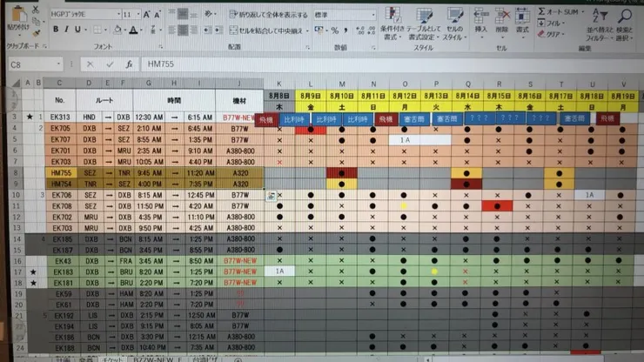
Task: Open the フォント group dialog launcher
Action: coord(161,47)
